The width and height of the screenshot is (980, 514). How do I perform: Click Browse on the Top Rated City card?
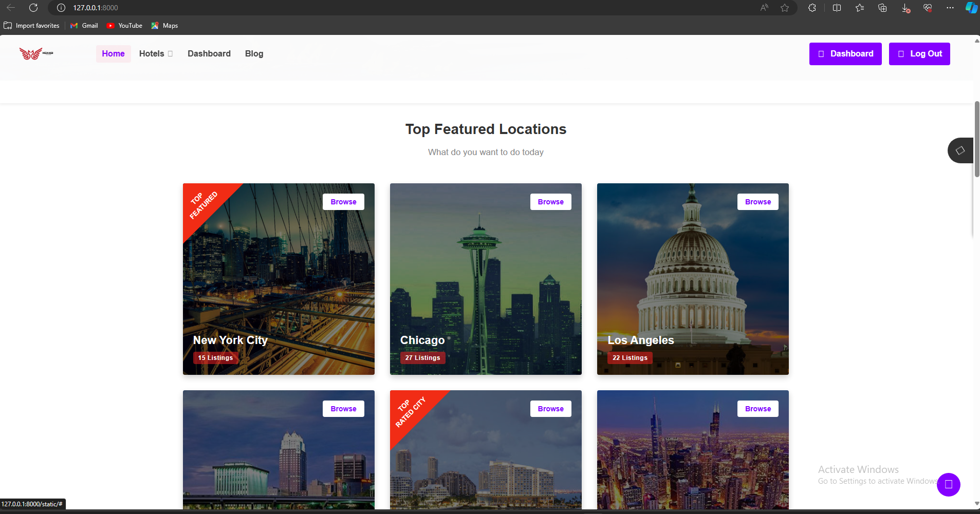tap(550, 409)
